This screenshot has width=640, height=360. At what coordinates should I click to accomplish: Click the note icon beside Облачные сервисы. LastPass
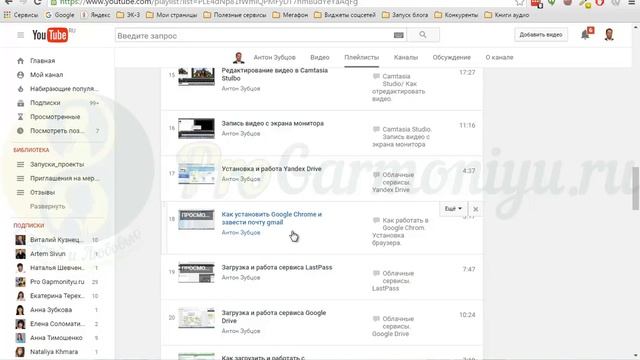[376, 273]
